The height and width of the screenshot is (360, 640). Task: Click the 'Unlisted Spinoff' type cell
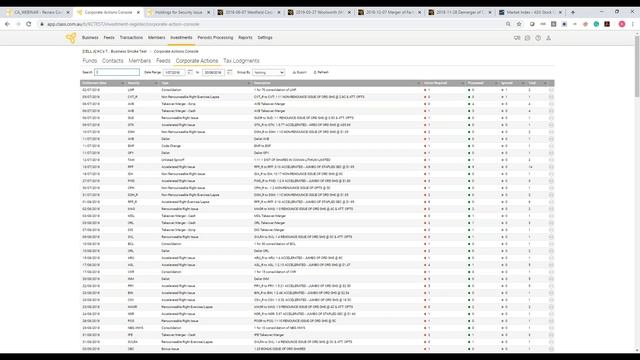(x=173, y=160)
